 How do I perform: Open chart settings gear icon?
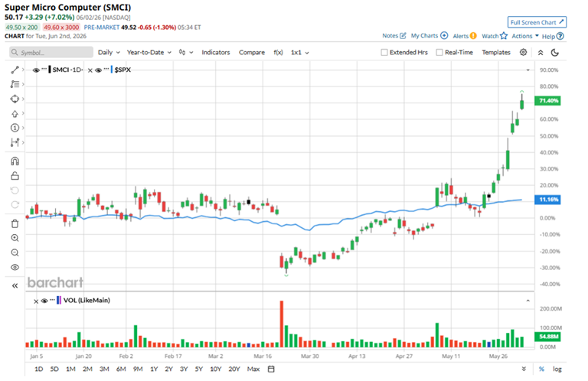tap(523, 52)
